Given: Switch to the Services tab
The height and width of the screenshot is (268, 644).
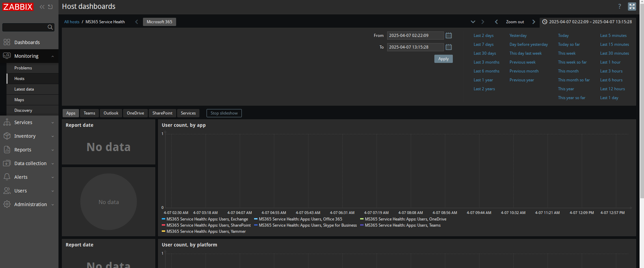Looking at the screenshot, I should tap(188, 113).
